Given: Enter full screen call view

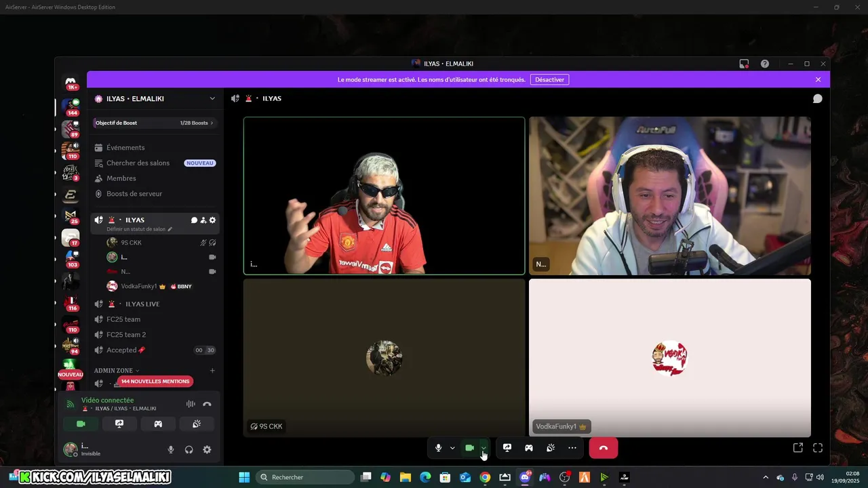Looking at the screenshot, I should pos(818,448).
